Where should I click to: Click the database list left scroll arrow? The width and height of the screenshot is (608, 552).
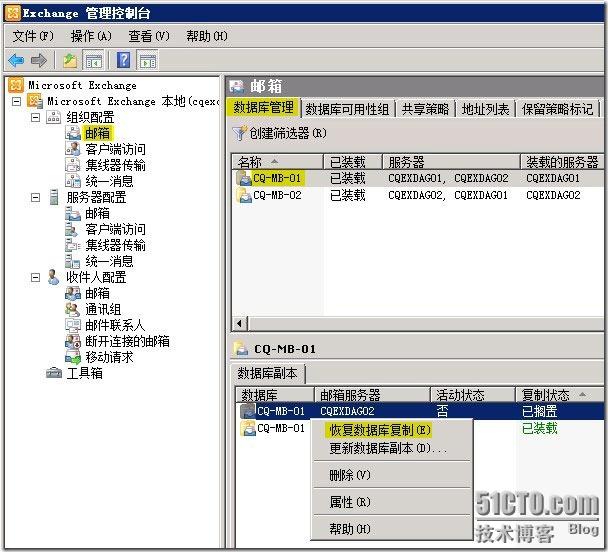(240, 323)
